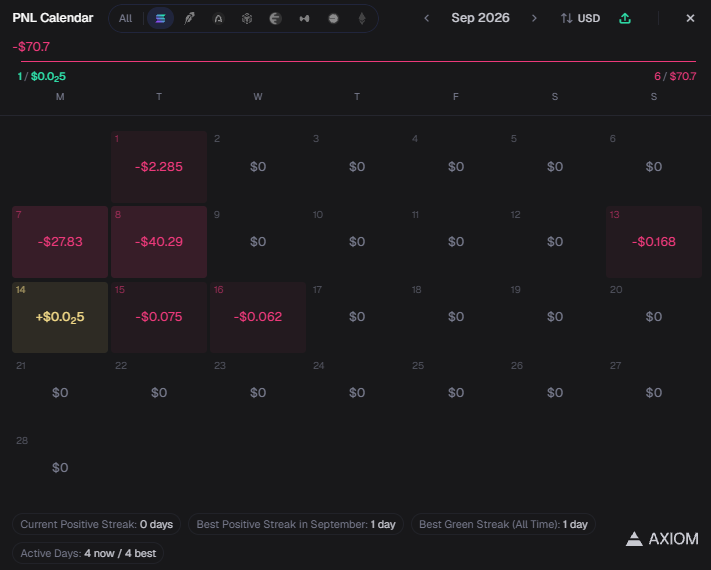Screen dimensions: 711x570
Task: Click the win/loss ratio progress bar
Action: pyautogui.click(x=358, y=61)
